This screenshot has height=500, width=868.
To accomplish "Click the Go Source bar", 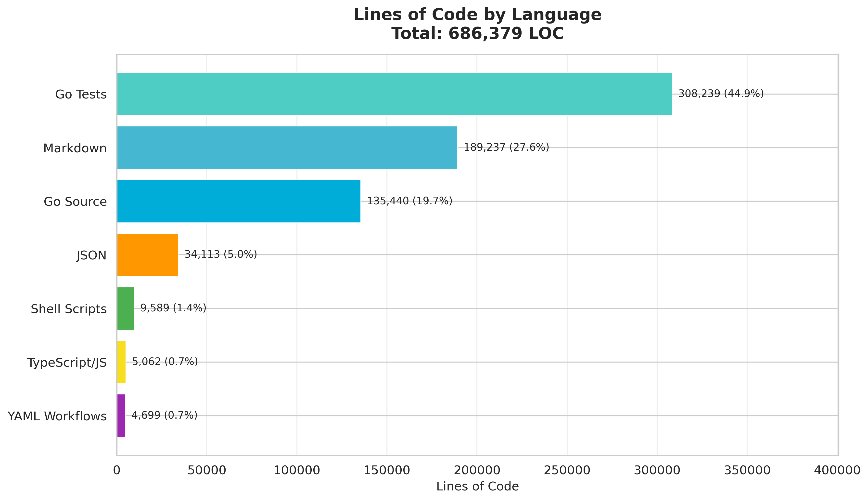I will (239, 201).
